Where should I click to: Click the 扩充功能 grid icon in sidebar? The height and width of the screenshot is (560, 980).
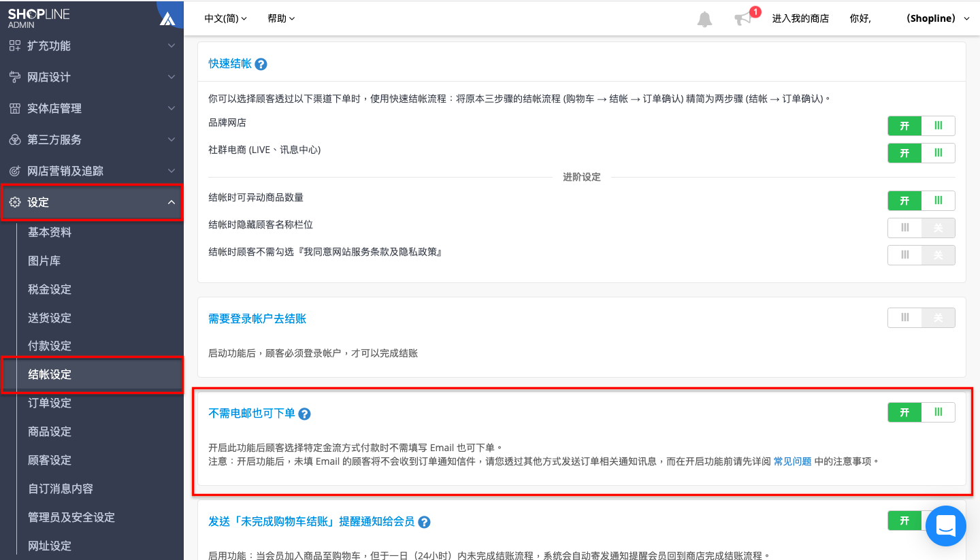coord(14,46)
